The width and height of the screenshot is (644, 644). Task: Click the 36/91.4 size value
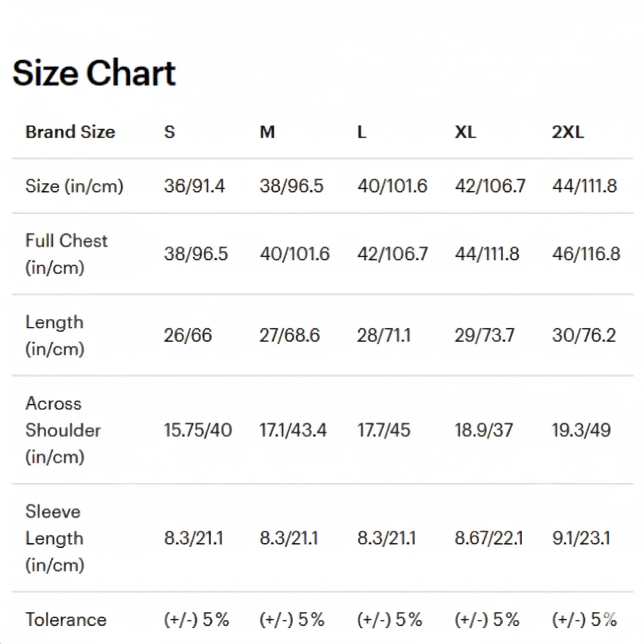pyautogui.click(x=194, y=186)
